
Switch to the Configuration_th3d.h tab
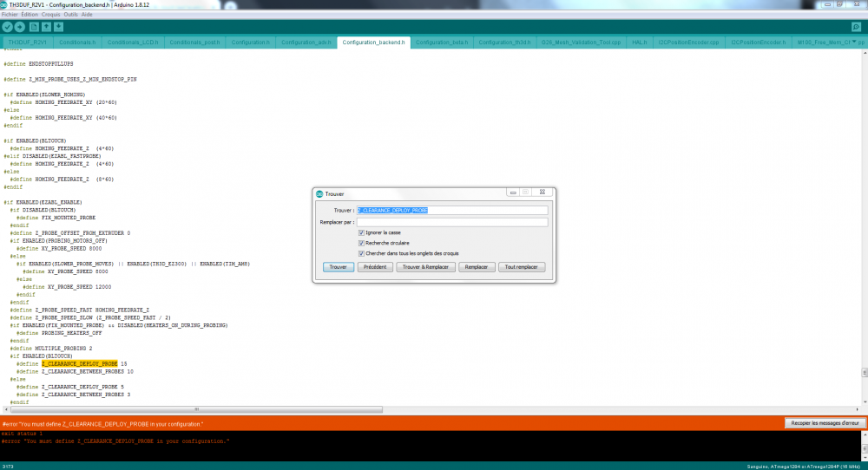point(504,42)
